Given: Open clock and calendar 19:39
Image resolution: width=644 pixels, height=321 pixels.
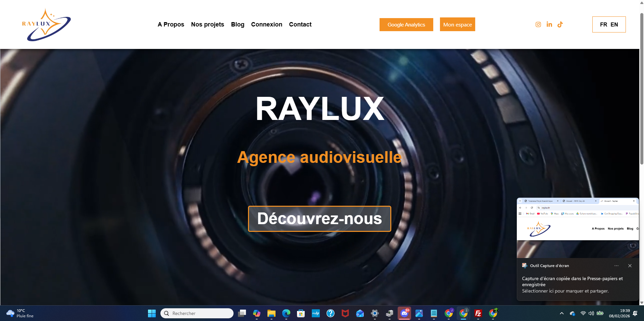Looking at the screenshot, I should pos(620,313).
